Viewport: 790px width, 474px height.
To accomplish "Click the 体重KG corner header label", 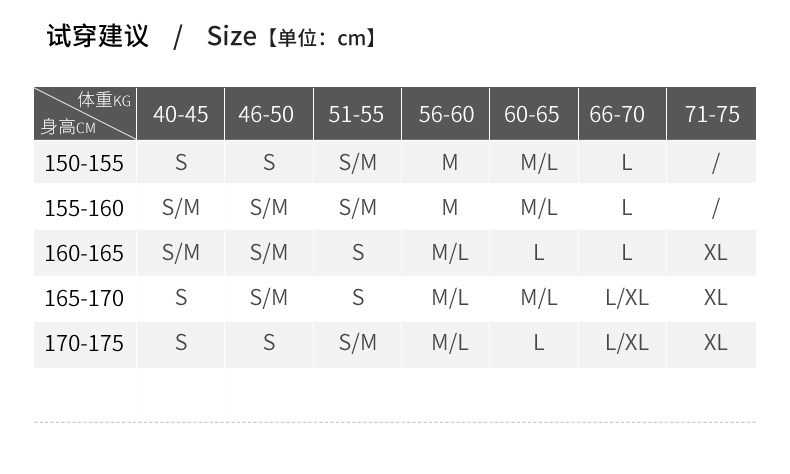I will [105, 100].
